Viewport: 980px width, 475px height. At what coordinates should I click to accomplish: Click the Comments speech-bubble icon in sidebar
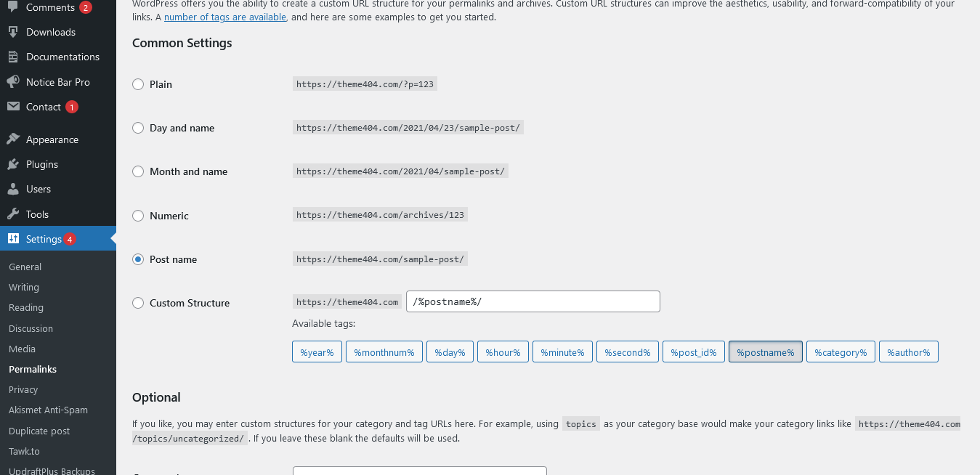coord(13,7)
